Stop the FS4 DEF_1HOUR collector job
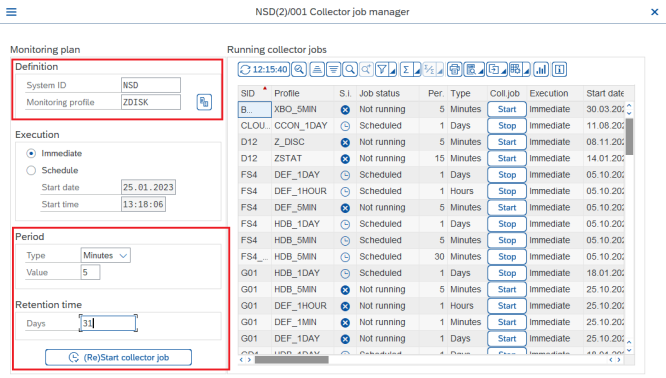 click(x=507, y=191)
